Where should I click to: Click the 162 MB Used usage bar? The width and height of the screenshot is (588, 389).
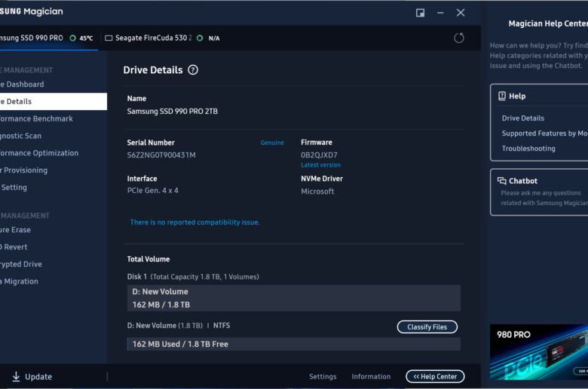click(294, 344)
